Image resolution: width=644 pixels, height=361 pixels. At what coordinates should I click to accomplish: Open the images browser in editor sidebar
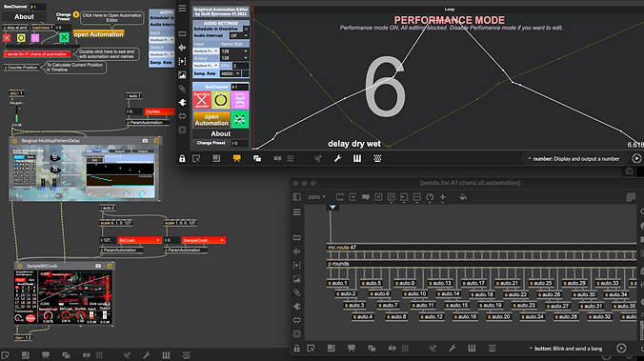[182, 74]
